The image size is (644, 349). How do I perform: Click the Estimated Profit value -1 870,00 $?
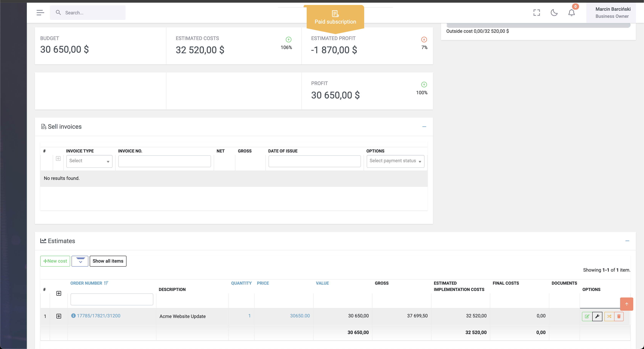(x=334, y=50)
